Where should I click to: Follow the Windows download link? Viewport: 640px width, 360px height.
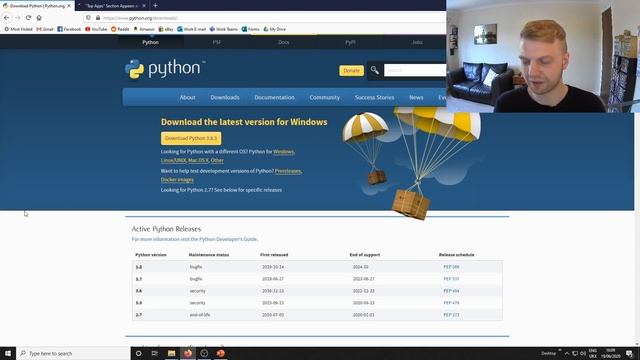click(283, 152)
